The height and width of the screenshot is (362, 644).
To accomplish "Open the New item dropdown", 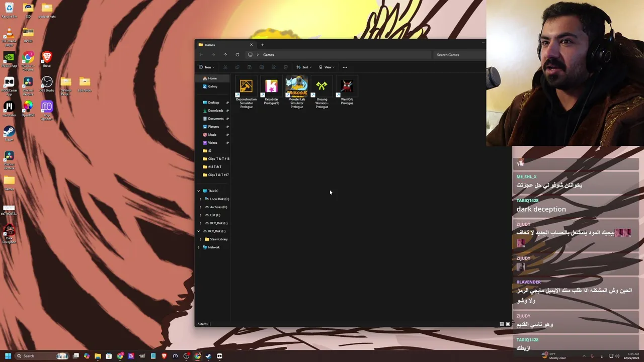I will pyautogui.click(x=206, y=67).
